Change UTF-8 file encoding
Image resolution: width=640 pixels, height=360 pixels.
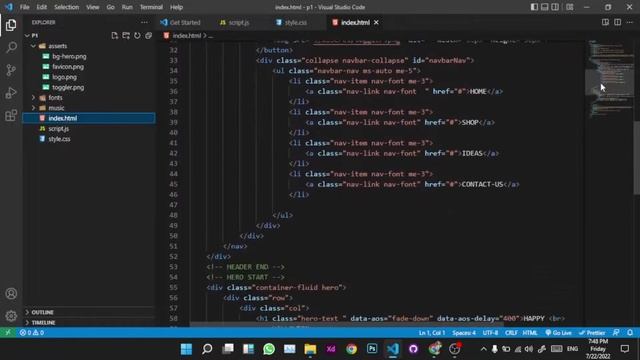(490, 333)
